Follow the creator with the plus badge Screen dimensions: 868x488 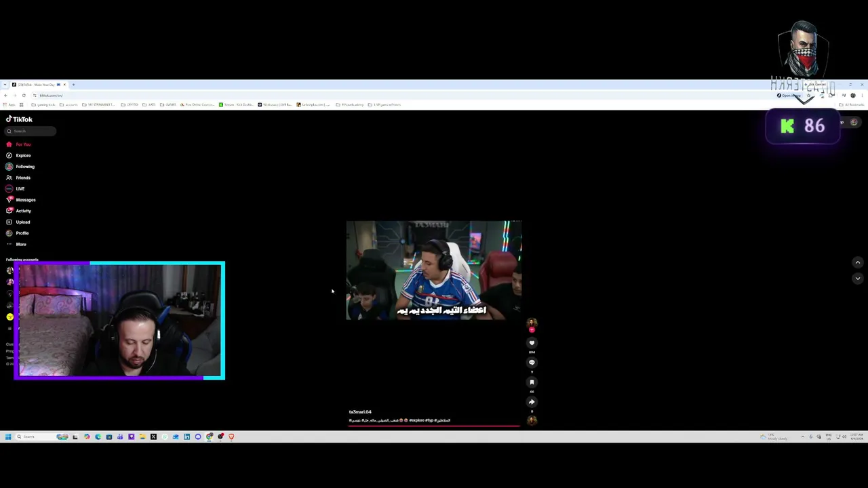(532, 330)
